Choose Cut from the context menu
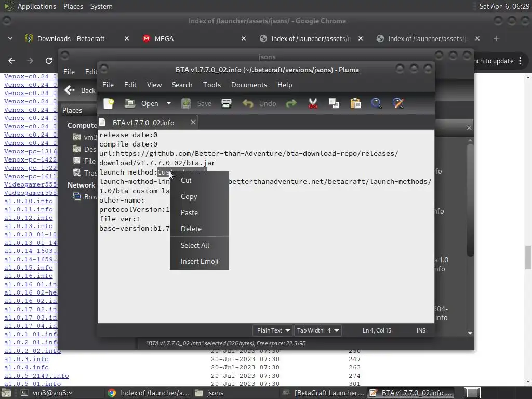The width and height of the screenshot is (532, 399). (199, 180)
